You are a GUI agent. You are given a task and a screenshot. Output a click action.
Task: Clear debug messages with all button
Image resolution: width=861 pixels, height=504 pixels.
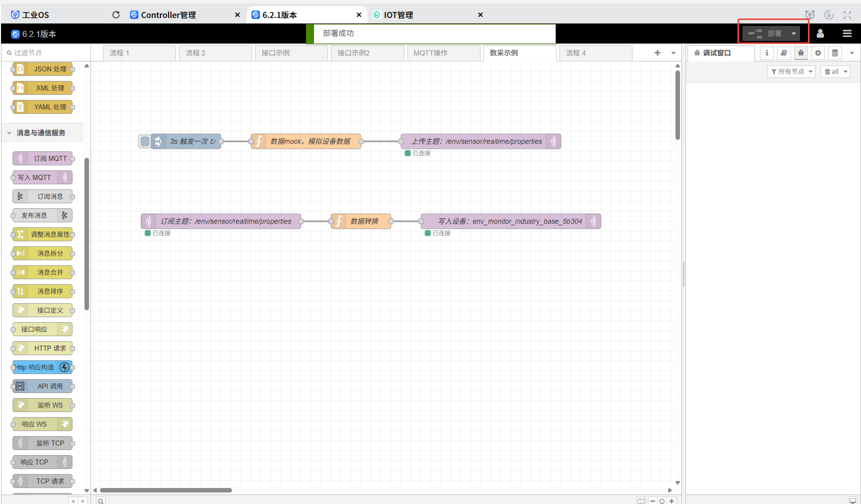pos(835,72)
